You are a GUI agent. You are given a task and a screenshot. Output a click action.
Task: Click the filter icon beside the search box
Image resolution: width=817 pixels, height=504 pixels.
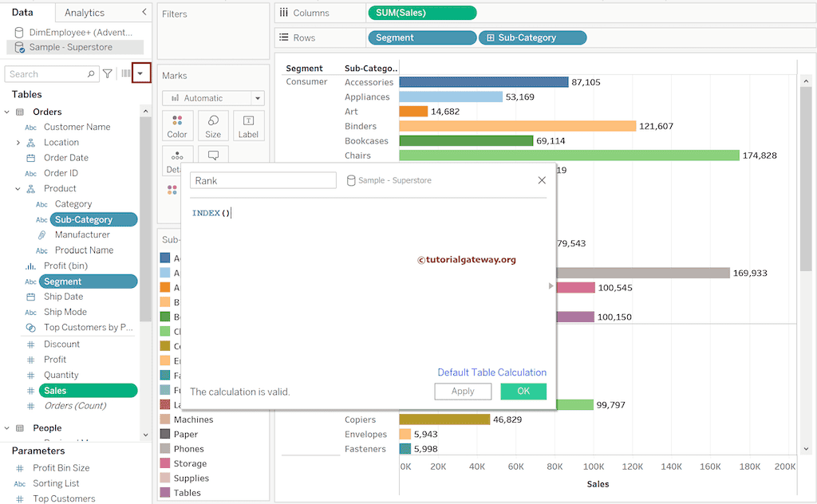pos(107,73)
